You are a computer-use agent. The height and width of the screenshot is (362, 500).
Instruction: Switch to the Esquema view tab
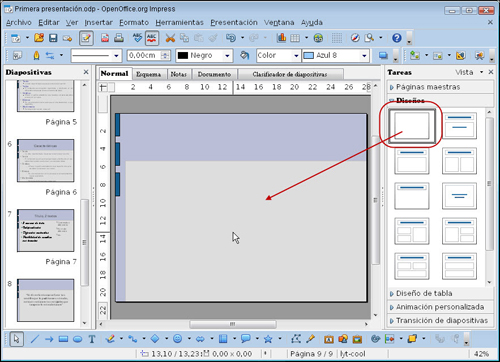click(148, 74)
